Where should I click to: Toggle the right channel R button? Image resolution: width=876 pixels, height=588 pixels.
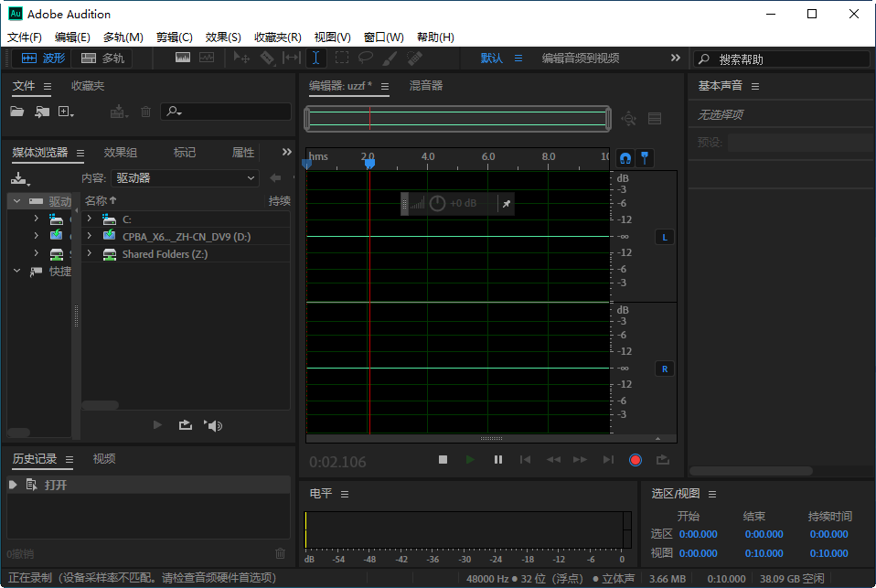click(664, 369)
